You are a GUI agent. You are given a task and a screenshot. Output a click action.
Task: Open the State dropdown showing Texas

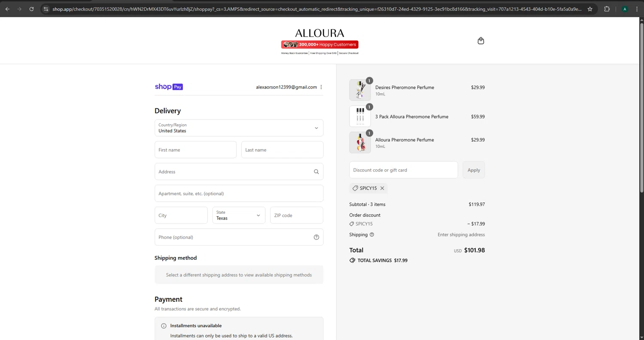tap(239, 215)
